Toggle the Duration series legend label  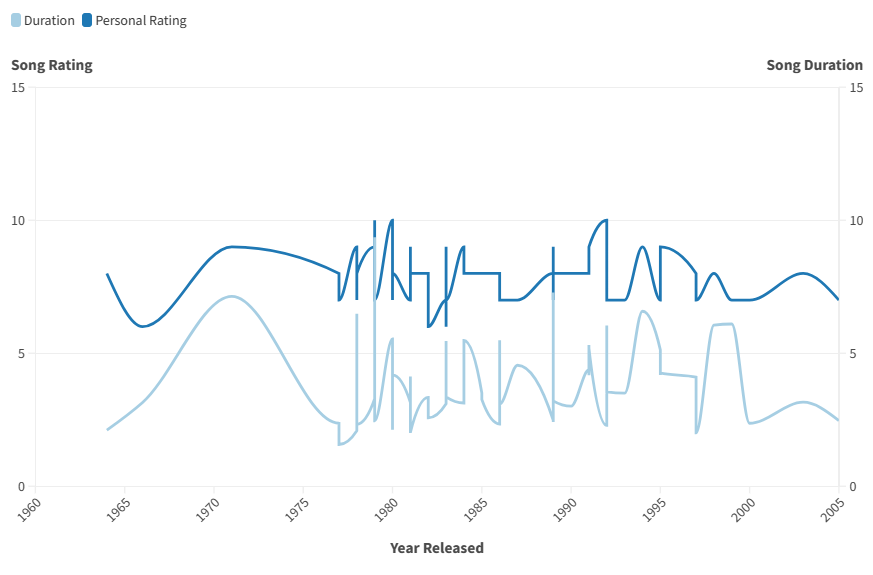pyautogui.click(x=49, y=20)
